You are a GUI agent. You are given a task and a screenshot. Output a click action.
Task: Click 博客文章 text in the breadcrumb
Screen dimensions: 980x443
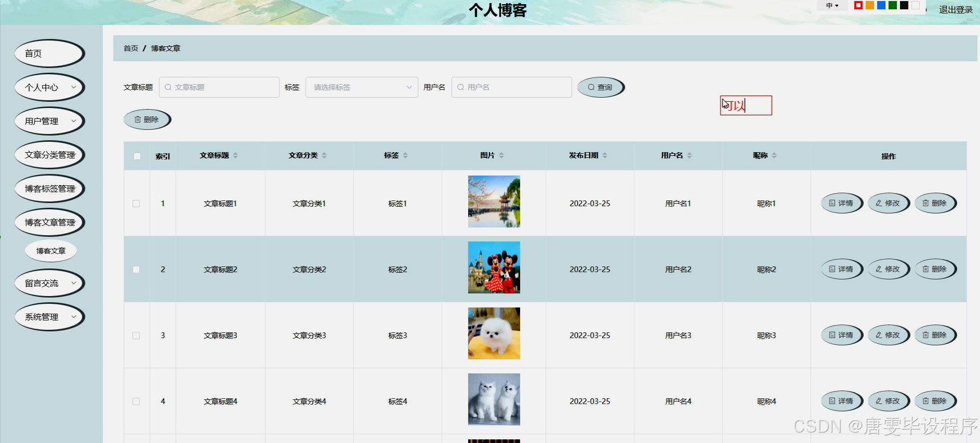coord(166,48)
